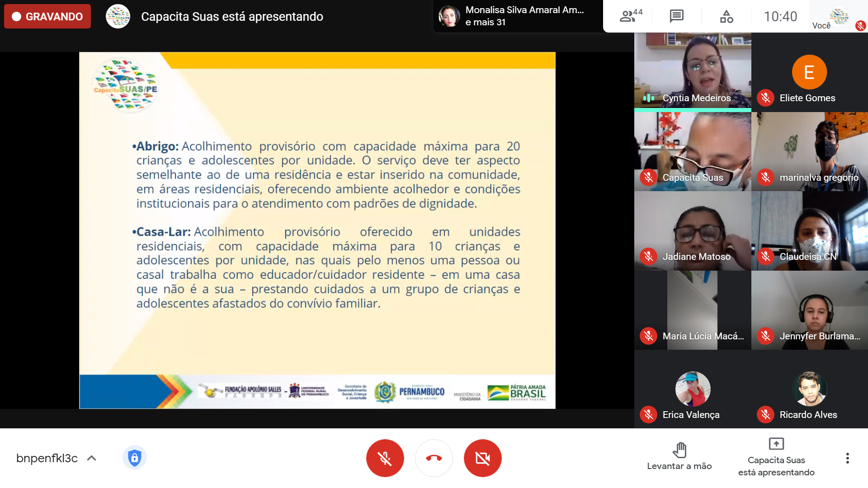Viewport: 868px width, 488px height.
Task: Open the activities shapes icon
Action: [726, 16]
